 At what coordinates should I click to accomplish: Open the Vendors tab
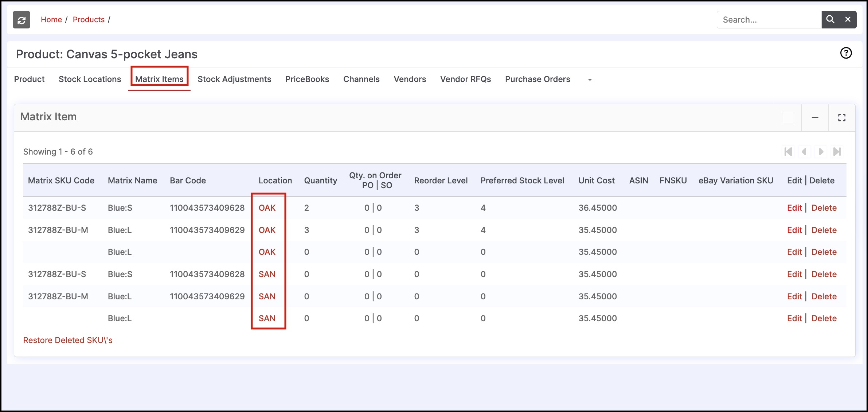[410, 79]
